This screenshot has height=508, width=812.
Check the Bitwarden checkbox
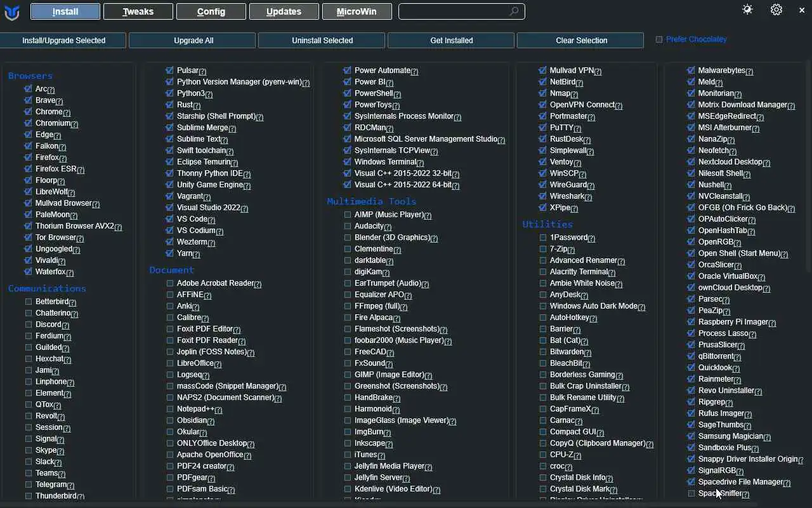pyautogui.click(x=543, y=352)
